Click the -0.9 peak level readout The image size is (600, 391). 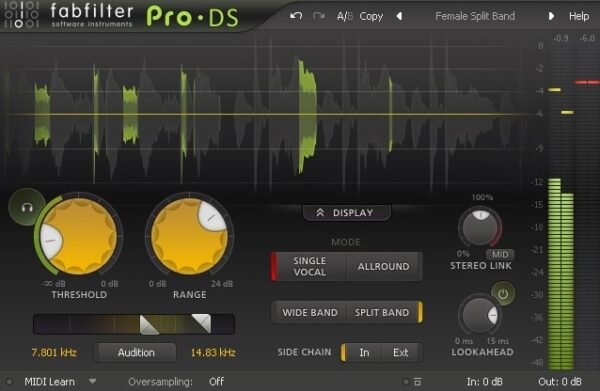point(561,38)
